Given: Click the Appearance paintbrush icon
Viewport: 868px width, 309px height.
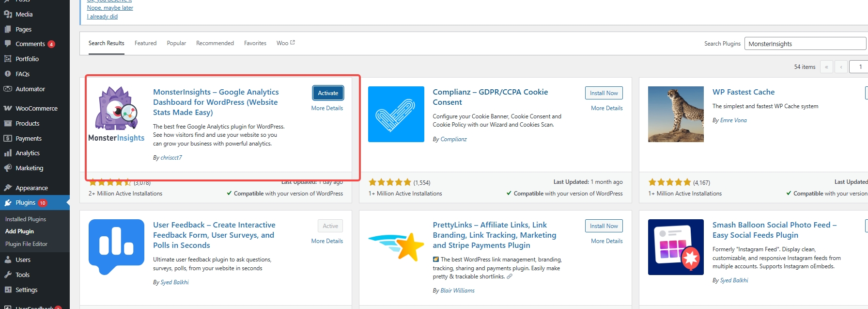Looking at the screenshot, I should 8,188.
